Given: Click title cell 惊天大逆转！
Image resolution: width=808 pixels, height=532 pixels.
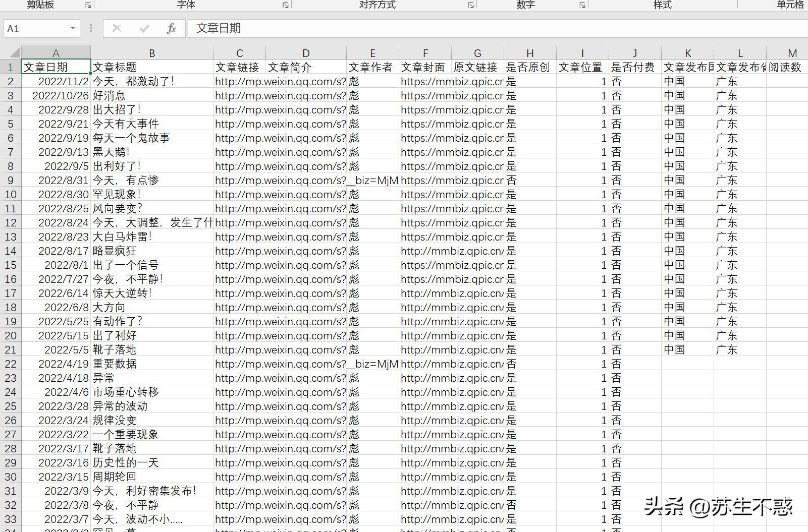Looking at the screenshot, I should coord(152,293).
